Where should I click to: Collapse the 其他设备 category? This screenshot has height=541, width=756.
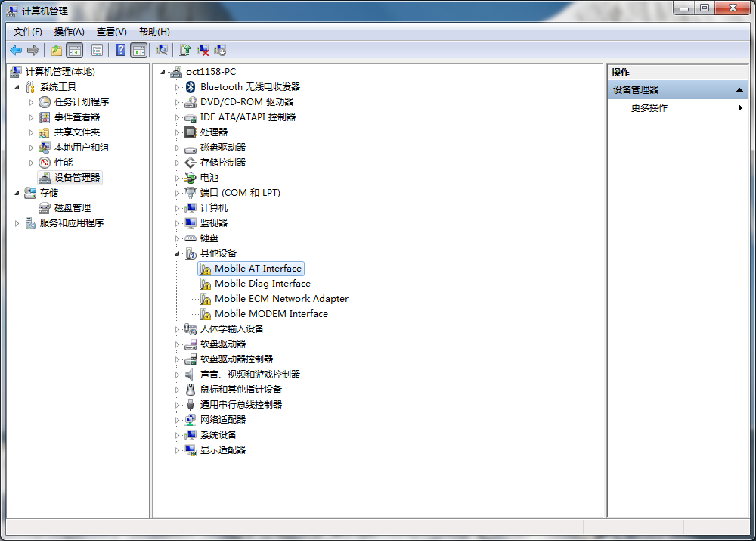178,253
